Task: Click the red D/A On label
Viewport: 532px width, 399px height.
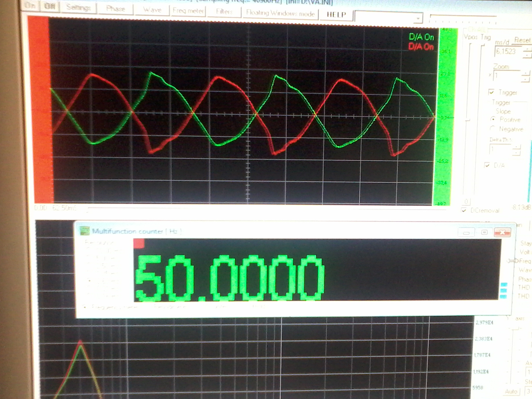Action: (421, 47)
